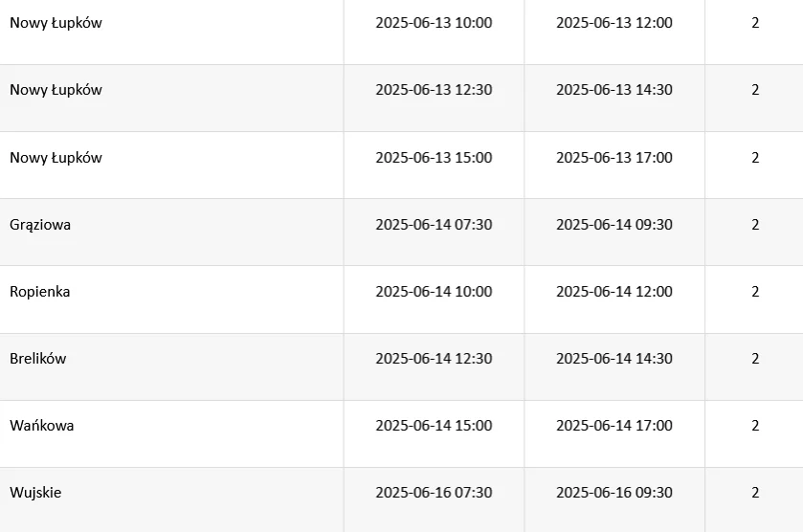Click start time 2025-06-14 10:00
The height and width of the screenshot is (532, 803).
(x=434, y=292)
